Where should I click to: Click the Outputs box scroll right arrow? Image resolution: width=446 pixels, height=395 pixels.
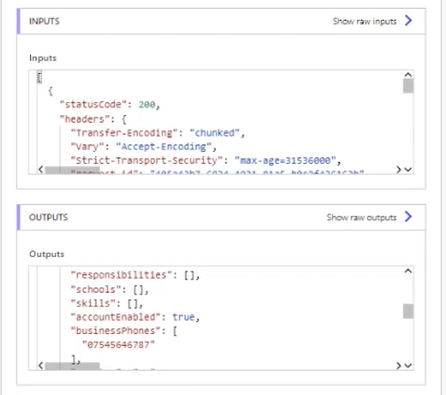(399, 365)
